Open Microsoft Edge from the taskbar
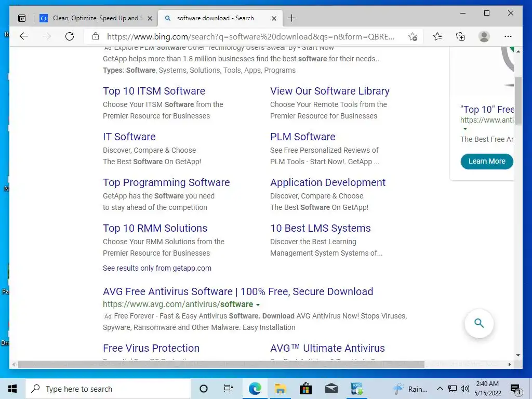The height and width of the screenshot is (399, 532). tap(255, 389)
